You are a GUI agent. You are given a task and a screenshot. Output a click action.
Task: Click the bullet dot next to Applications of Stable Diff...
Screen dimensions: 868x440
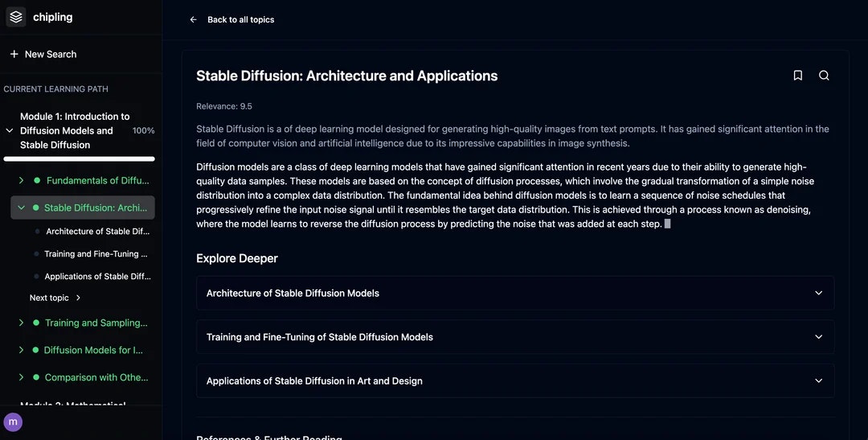[x=36, y=276]
